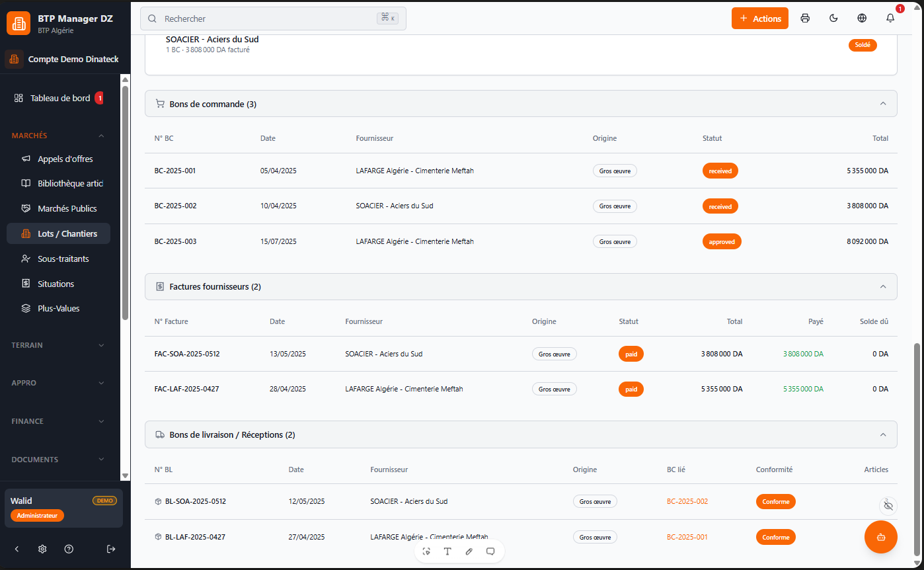
Task: Click Conforme badge of BL-SOA-2025-0512
Action: 776,501
